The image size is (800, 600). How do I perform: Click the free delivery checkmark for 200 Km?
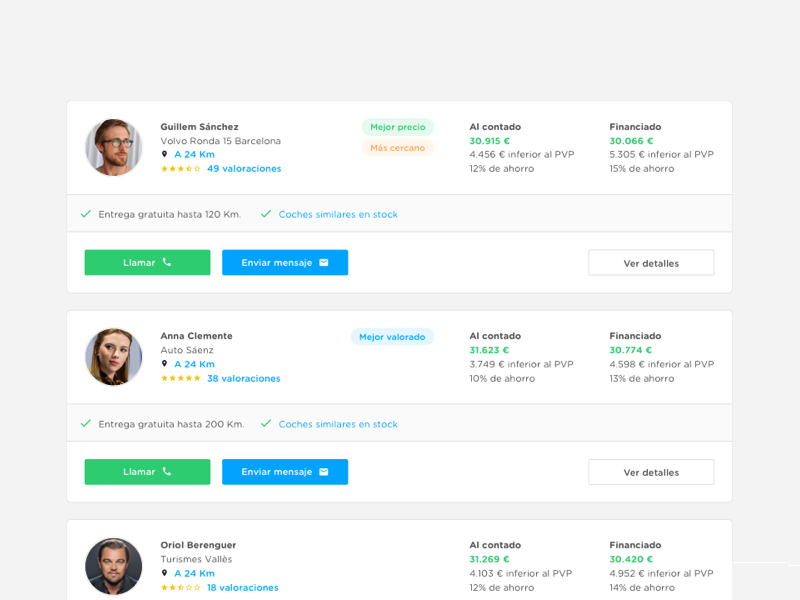click(86, 424)
